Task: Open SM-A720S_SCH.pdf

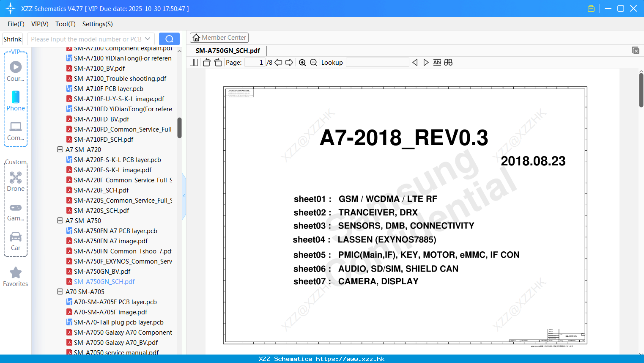Action: (x=101, y=210)
